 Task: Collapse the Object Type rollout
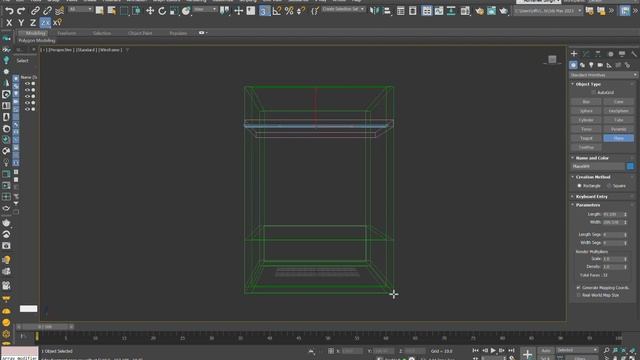[588, 84]
